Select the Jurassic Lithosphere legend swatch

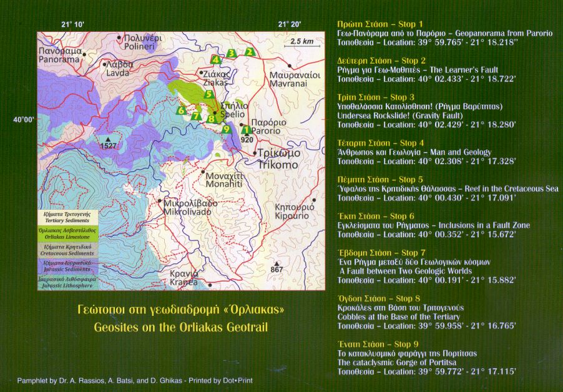(67, 283)
